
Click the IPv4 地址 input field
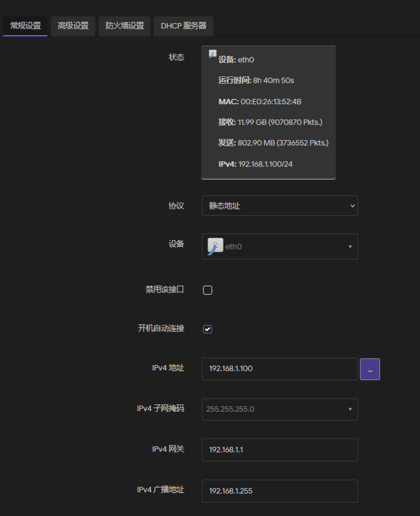point(280,369)
